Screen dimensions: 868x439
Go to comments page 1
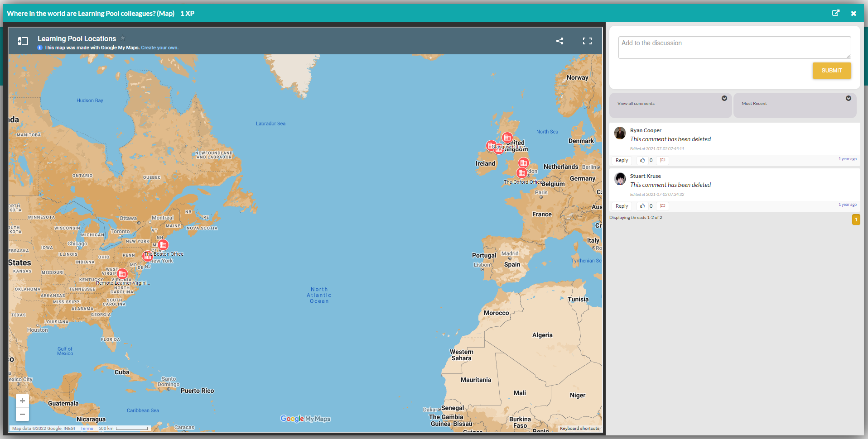click(856, 219)
